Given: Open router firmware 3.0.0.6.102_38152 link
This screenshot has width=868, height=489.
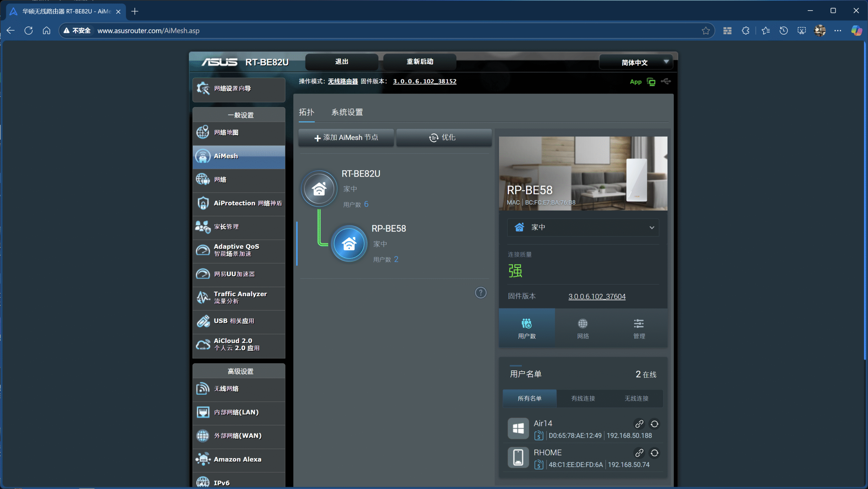Looking at the screenshot, I should pos(425,81).
